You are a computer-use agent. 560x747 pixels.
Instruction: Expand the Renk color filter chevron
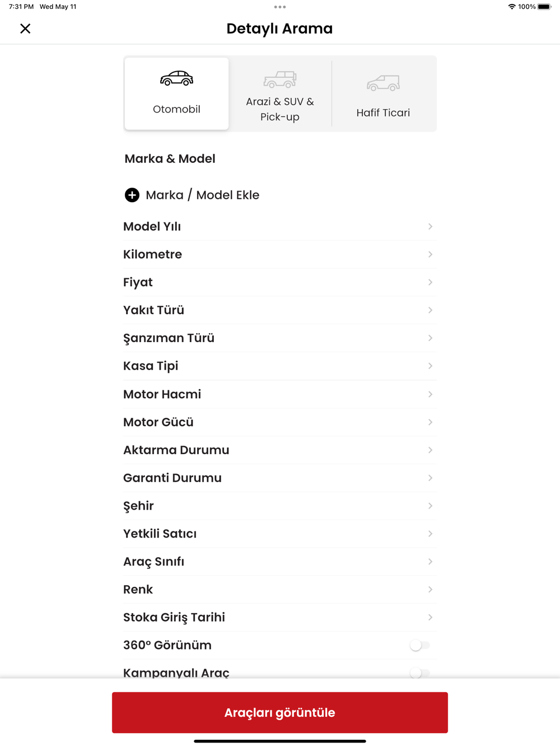click(430, 590)
